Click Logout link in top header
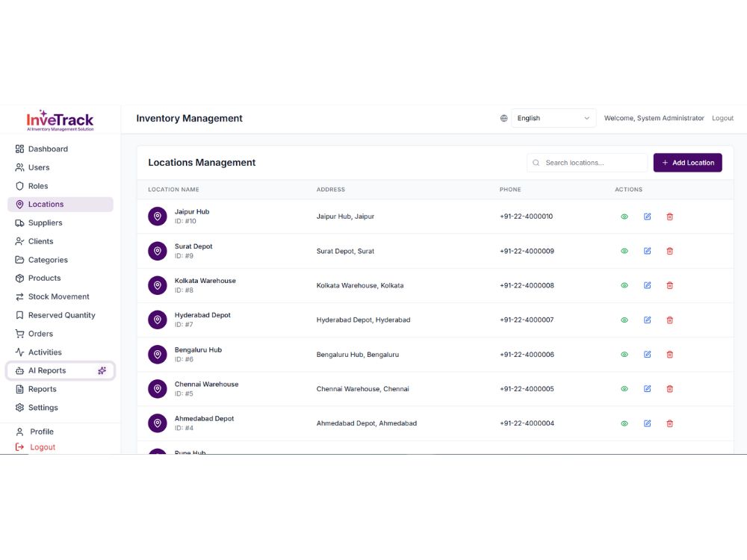 click(722, 118)
